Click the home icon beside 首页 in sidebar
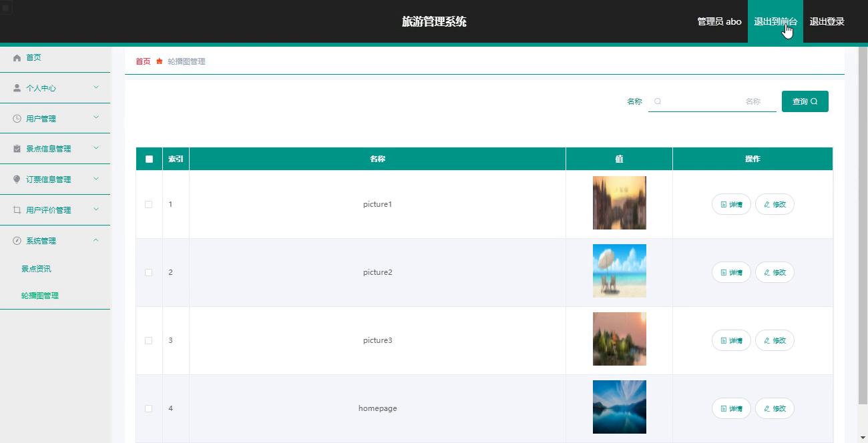Image resolution: width=868 pixels, height=443 pixels. pos(17,58)
